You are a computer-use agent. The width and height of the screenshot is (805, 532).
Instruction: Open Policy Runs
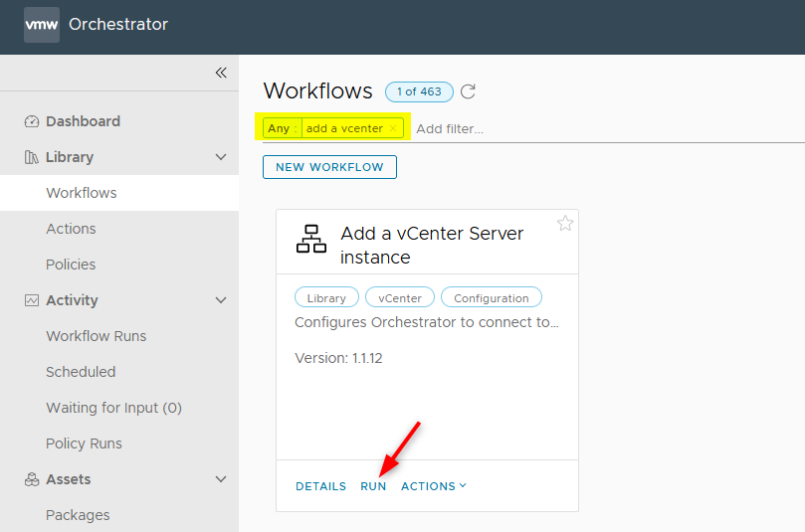[84, 443]
